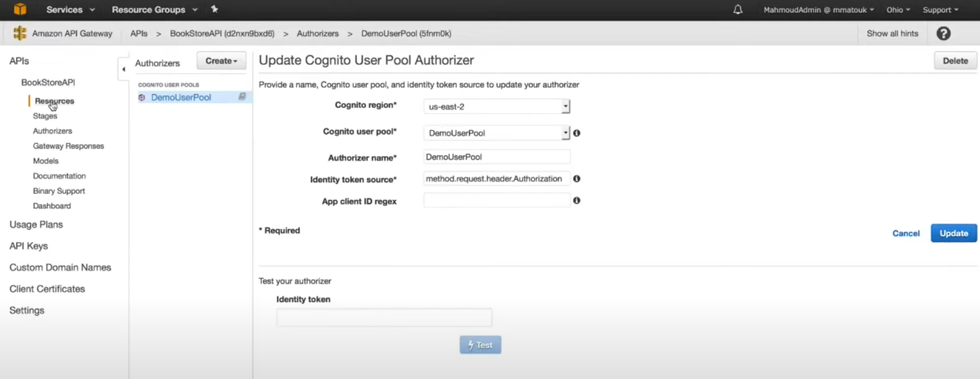Show info for App client ID regex
The image size is (980, 379).
(x=576, y=200)
